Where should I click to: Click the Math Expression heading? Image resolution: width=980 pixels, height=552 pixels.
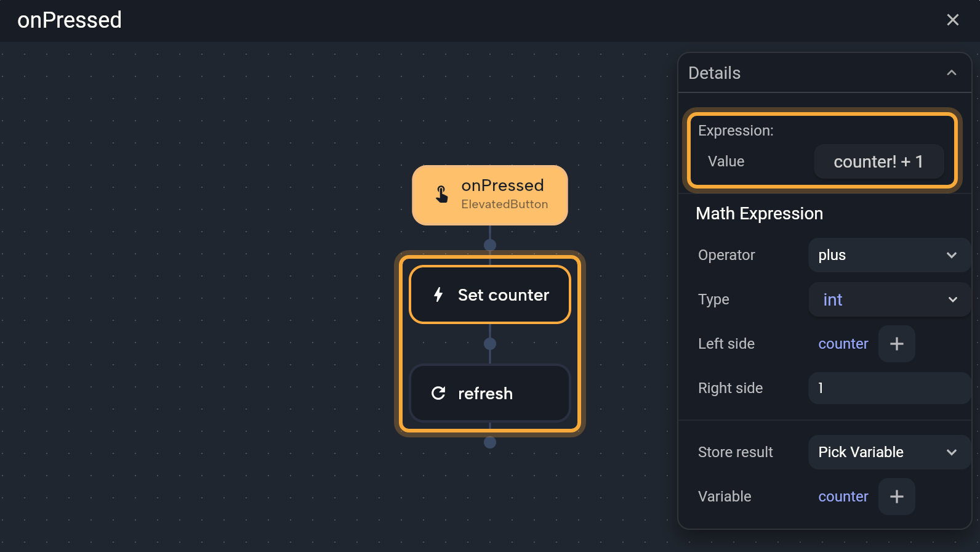click(759, 213)
